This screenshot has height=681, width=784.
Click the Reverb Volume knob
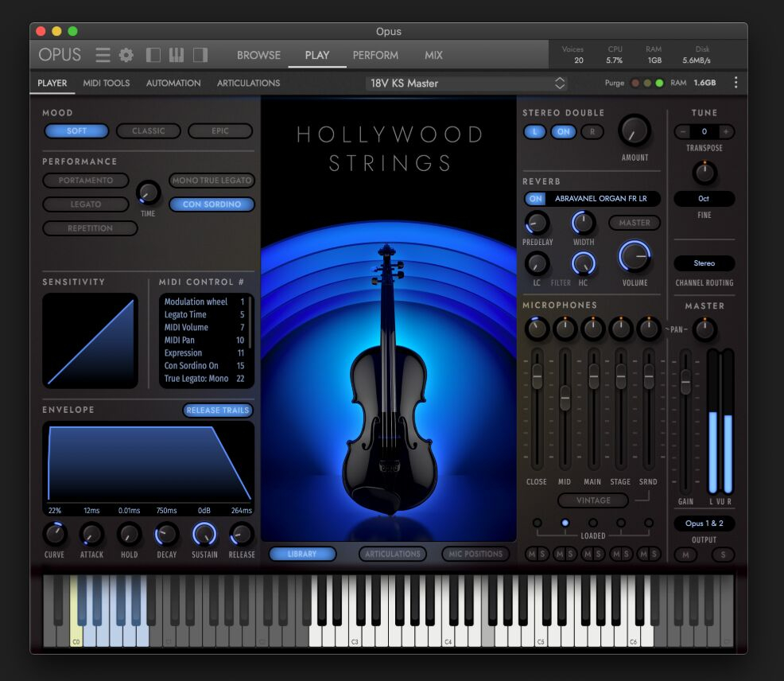(x=634, y=257)
